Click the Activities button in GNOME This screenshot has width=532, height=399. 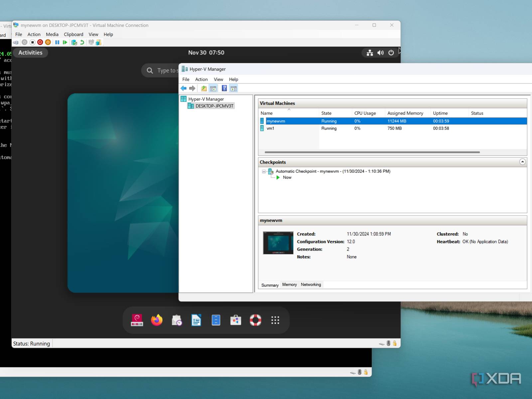pyautogui.click(x=30, y=53)
